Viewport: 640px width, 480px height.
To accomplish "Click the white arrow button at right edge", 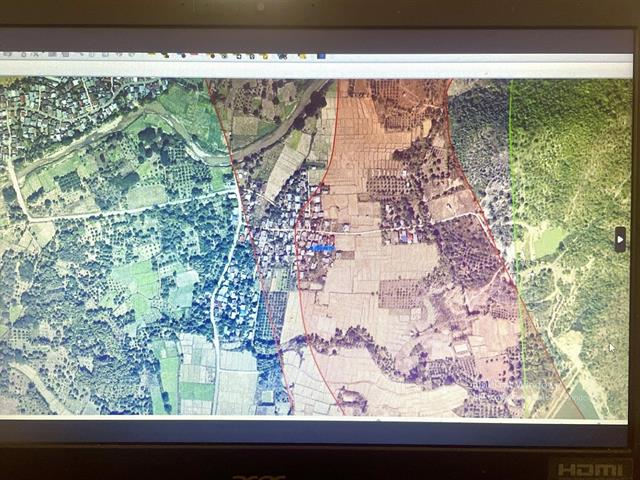I will [x=620, y=240].
